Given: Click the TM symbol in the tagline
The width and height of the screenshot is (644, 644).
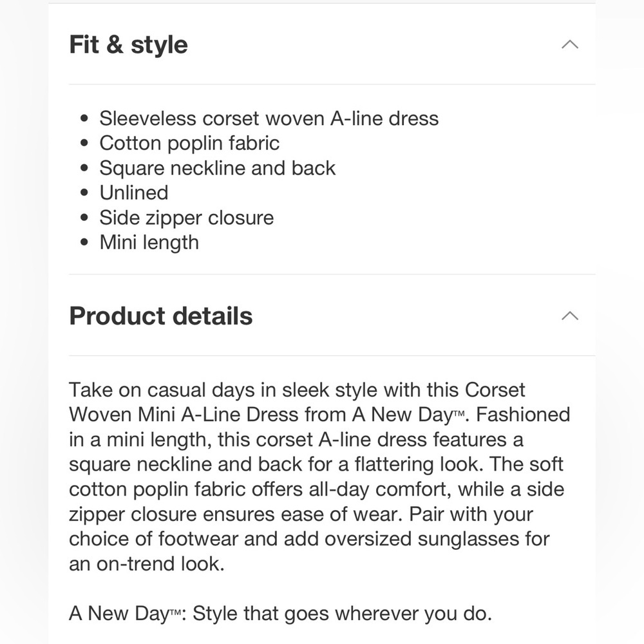Looking at the screenshot, I should [175, 612].
